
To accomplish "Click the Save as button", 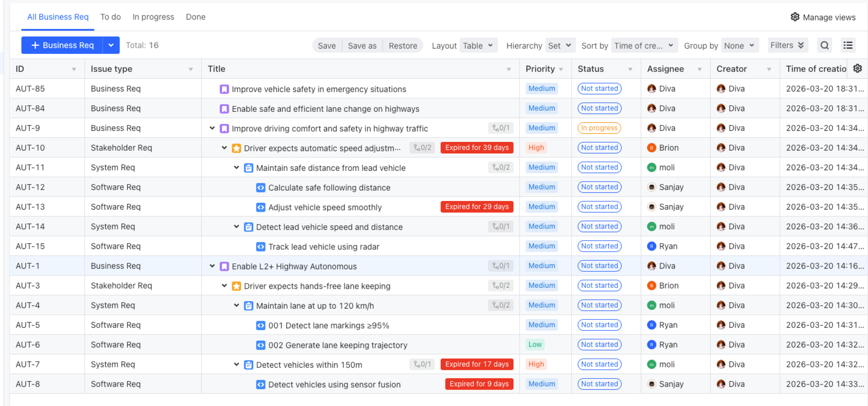I will pos(362,46).
